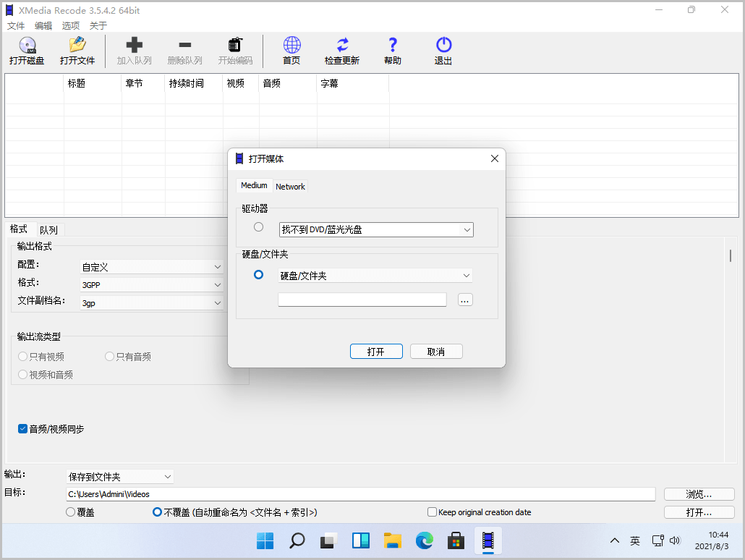Screen dimensions: 745x560
Task: Open the 文件 menu
Action: point(16,25)
